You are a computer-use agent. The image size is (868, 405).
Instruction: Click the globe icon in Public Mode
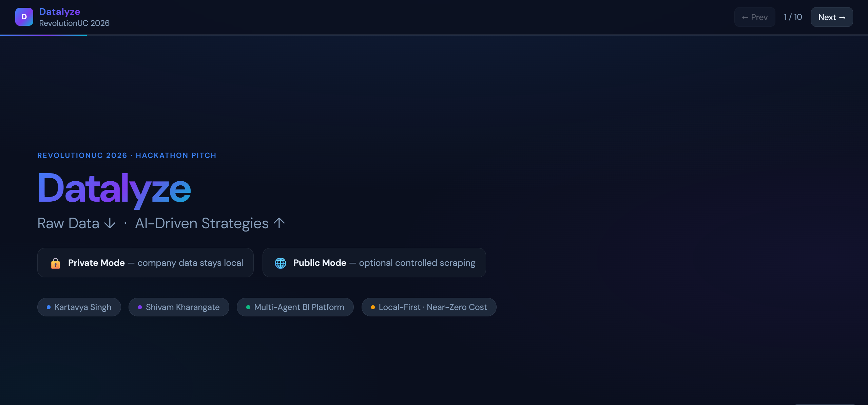281,263
